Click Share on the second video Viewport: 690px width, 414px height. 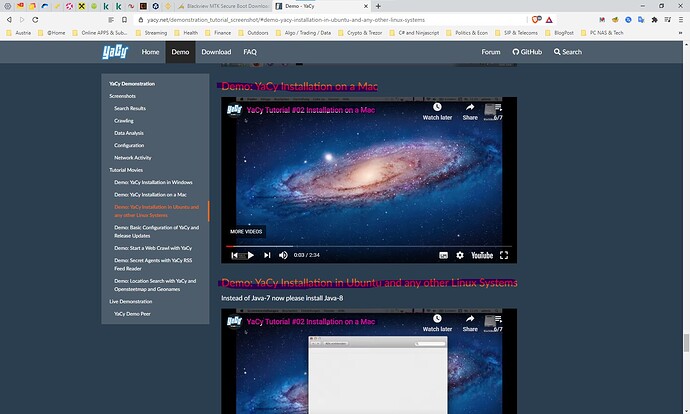[470, 323]
